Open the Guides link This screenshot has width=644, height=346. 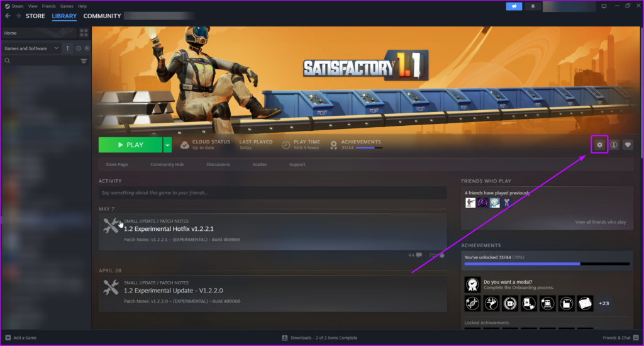(x=260, y=164)
